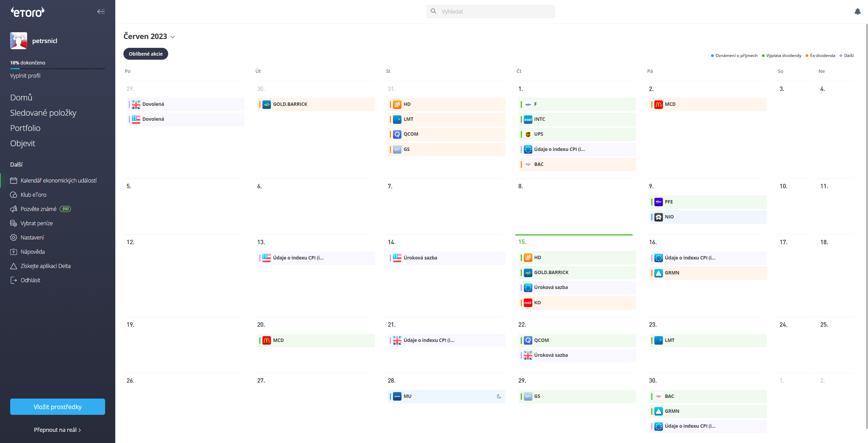The height and width of the screenshot is (443, 868).
Task: Click the Home Depot logo on the 31st
Action: (397, 104)
